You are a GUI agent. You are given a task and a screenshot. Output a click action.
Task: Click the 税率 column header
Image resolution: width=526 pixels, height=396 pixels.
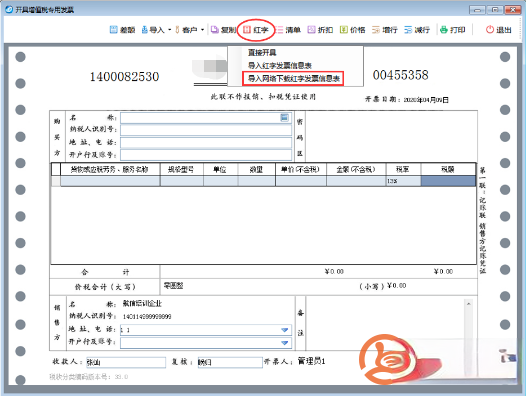(404, 169)
